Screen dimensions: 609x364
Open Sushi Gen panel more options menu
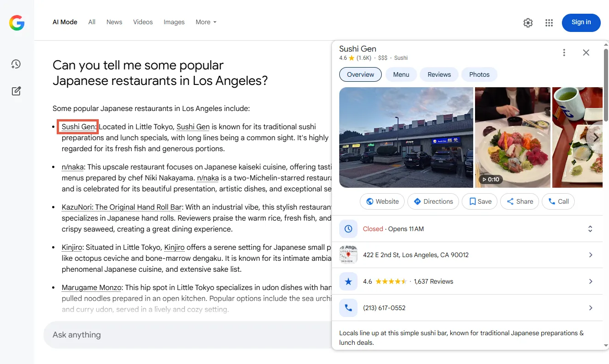pos(564,53)
